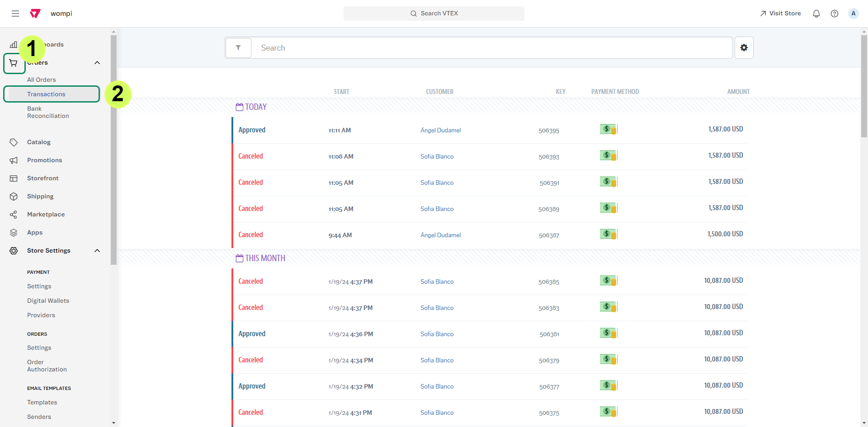Collapse the Orders section chevron

click(97, 63)
